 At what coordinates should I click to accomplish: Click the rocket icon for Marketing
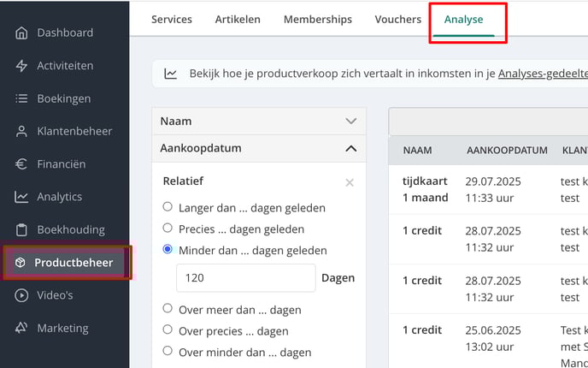point(21,328)
